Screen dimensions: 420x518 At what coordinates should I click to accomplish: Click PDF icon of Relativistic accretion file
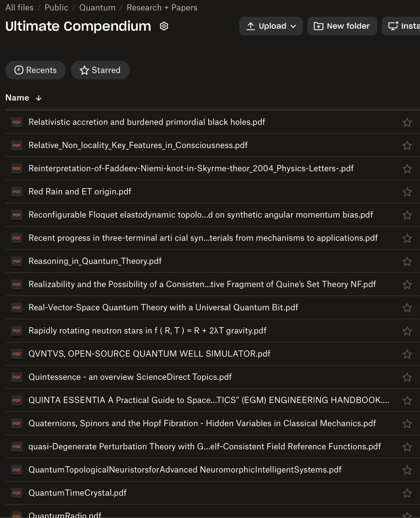pos(16,122)
